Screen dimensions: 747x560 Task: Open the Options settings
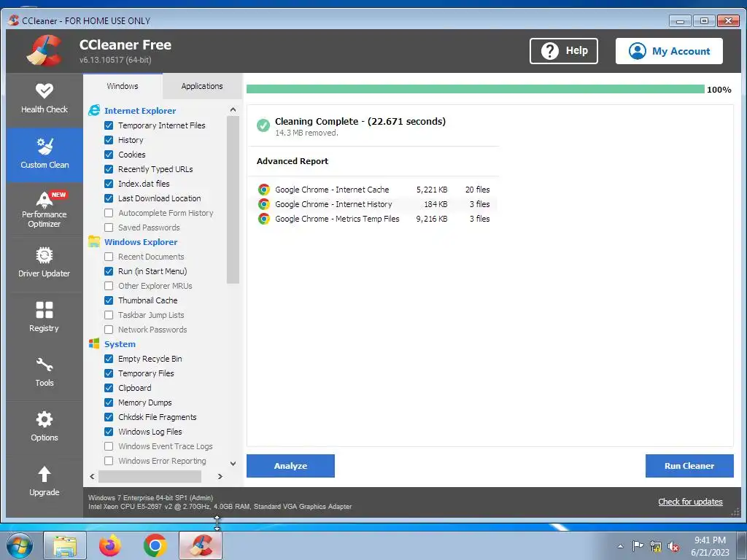pos(44,427)
